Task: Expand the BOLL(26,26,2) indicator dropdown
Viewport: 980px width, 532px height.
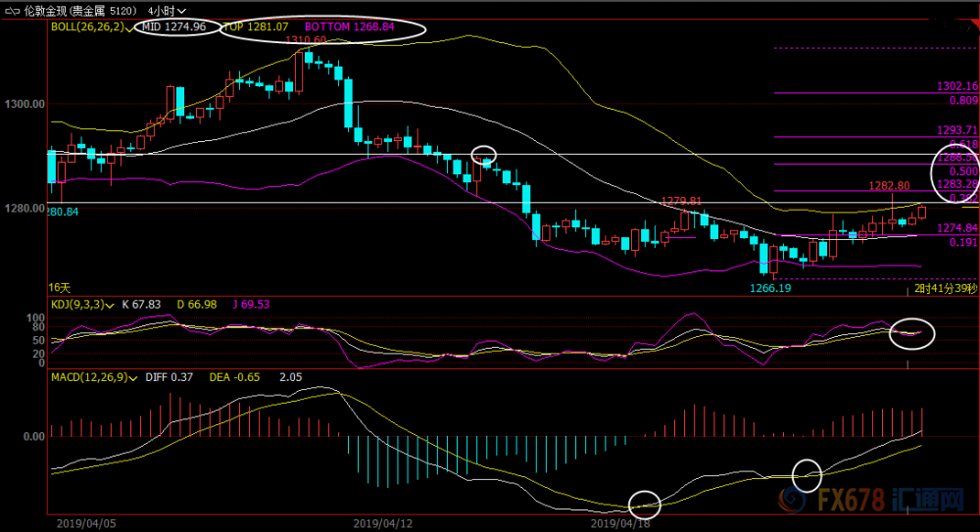Action: 128,28
